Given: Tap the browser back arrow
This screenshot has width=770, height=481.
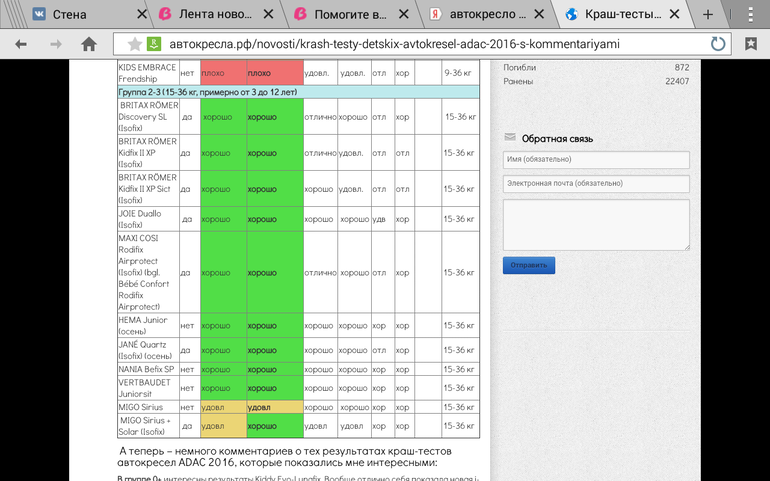Looking at the screenshot, I should tap(20, 44).
